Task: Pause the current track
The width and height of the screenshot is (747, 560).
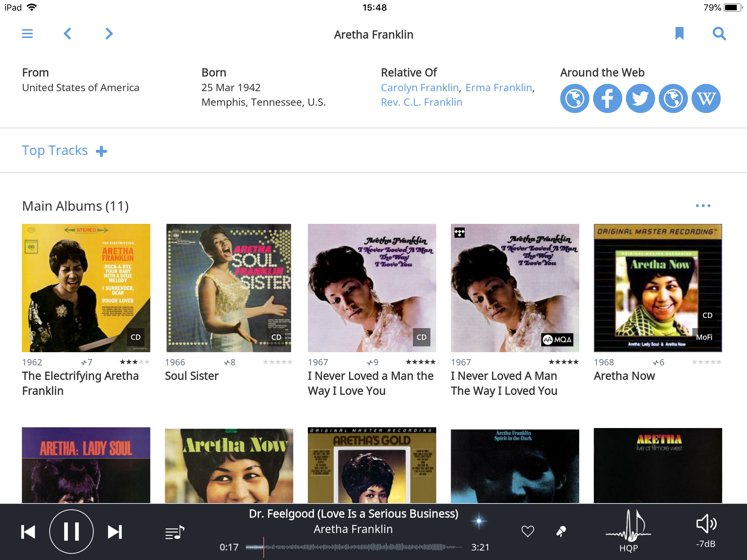Action: click(71, 532)
